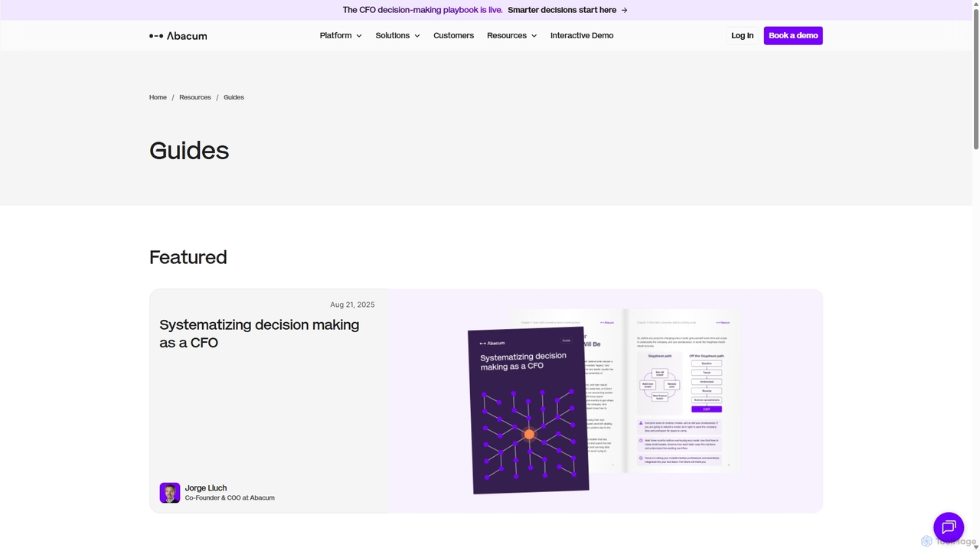The width and height of the screenshot is (980, 551).
Task: Click Guides in the breadcrumb
Action: pos(234,97)
